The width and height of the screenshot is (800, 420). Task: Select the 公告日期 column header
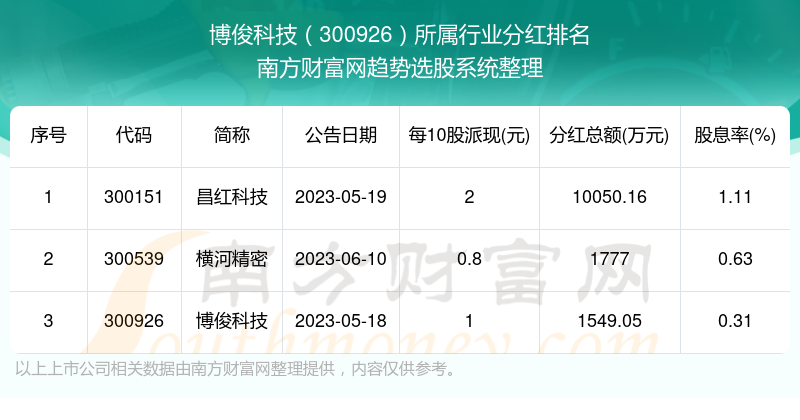click(x=341, y=136)
